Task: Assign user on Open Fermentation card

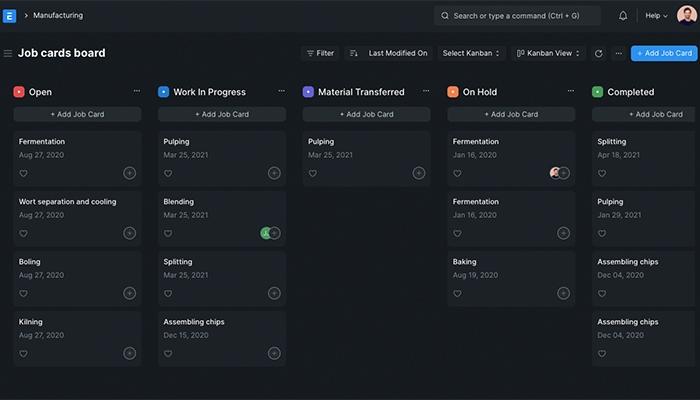Action: click(129, 173)
